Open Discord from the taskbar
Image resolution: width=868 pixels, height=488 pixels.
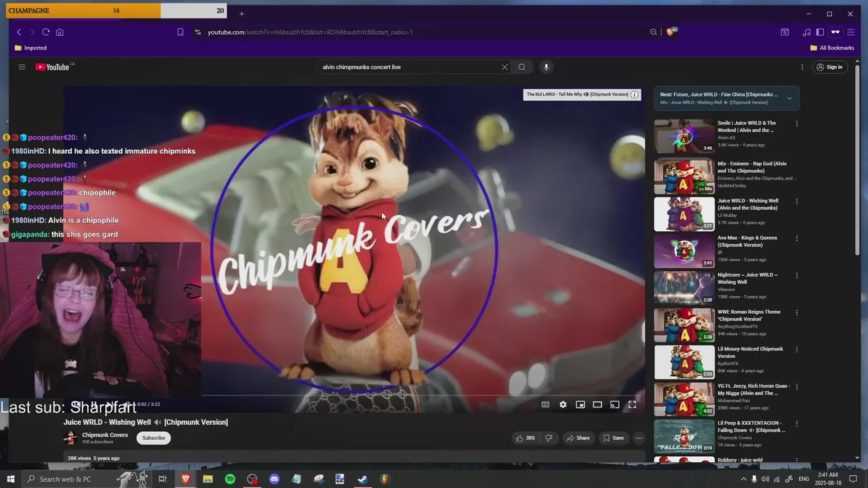[274, 479]
